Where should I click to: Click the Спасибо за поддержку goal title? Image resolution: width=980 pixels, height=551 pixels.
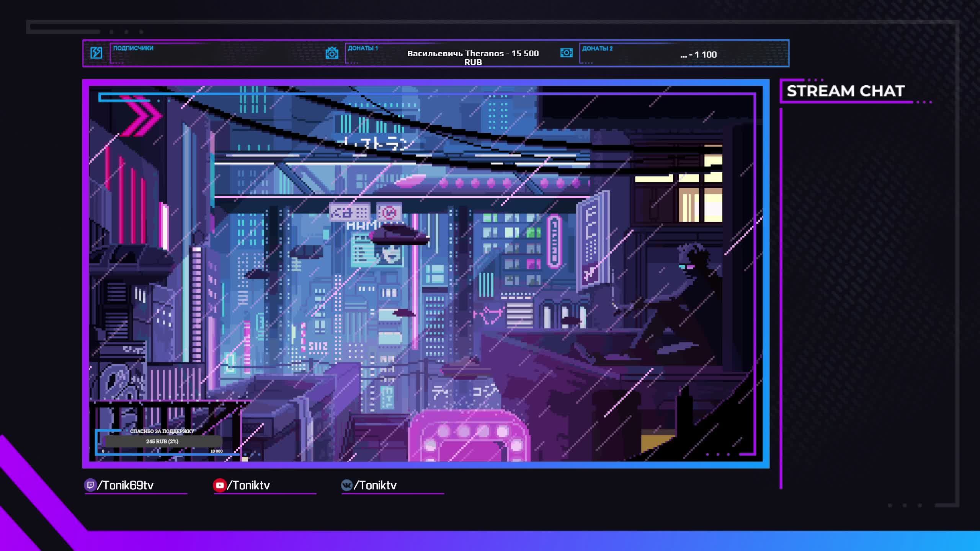pos(162,431)
